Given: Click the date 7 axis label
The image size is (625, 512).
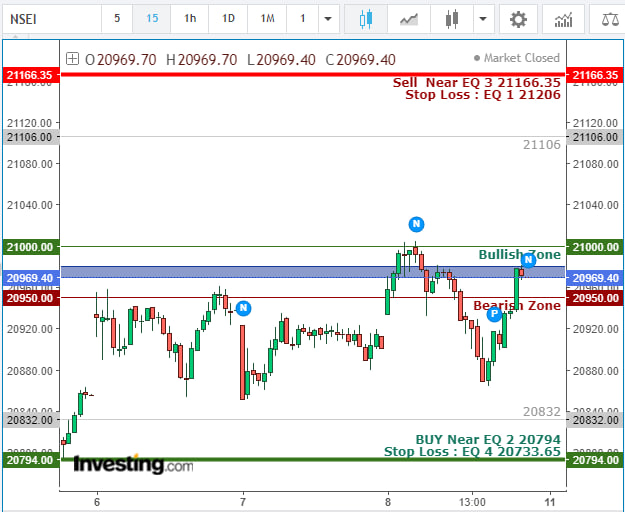Looking at the screenshot, I should (243, 502).
